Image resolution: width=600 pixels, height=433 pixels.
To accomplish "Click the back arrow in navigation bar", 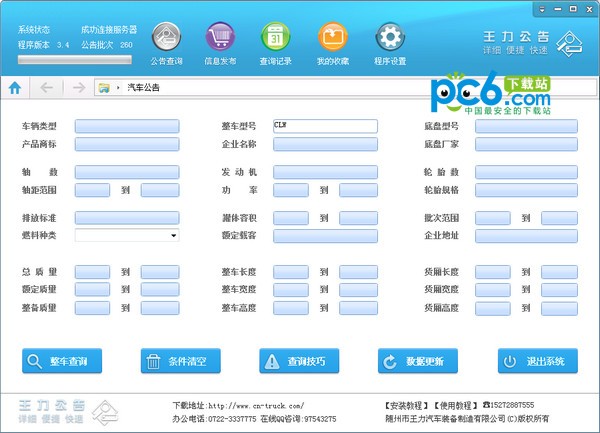I will (x=46, y=88).
